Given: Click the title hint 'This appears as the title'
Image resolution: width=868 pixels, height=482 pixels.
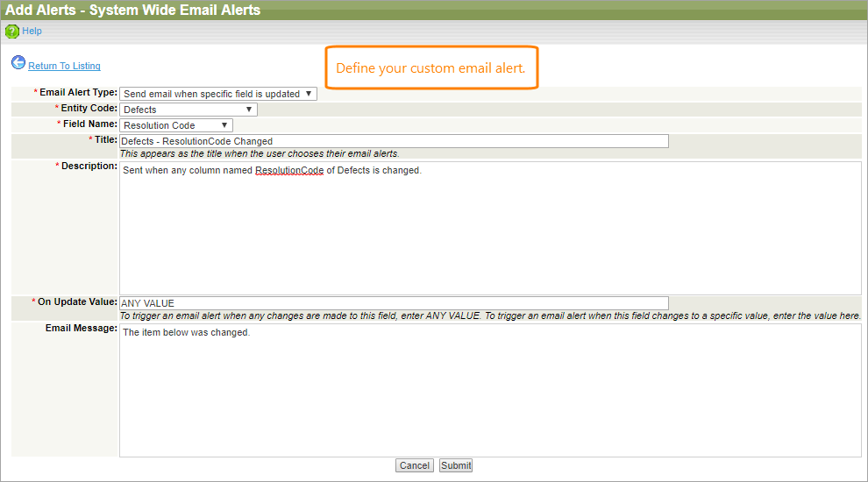Looking at the screenshot, I should [x=260, y=154].
